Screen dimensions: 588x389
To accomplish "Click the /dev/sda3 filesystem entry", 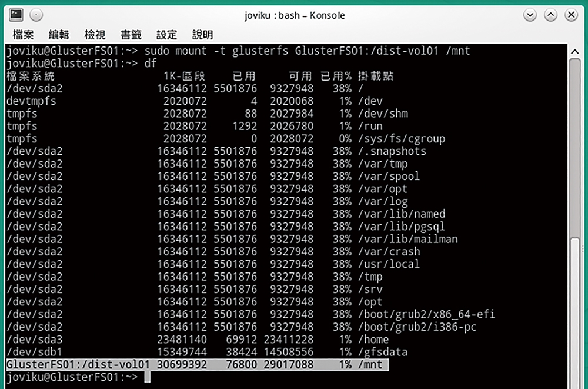I will (35, 340).
